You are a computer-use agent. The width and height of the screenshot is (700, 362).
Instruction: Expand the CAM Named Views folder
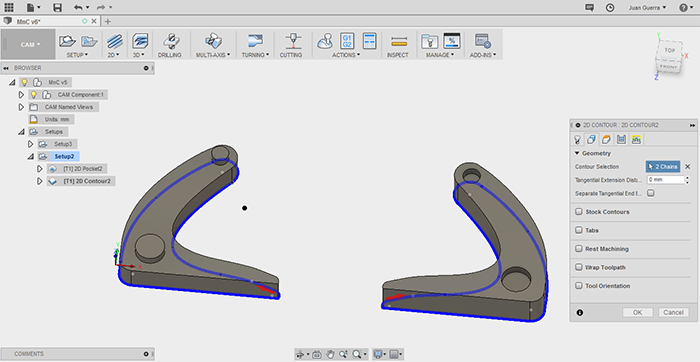[x=21, y=107]
